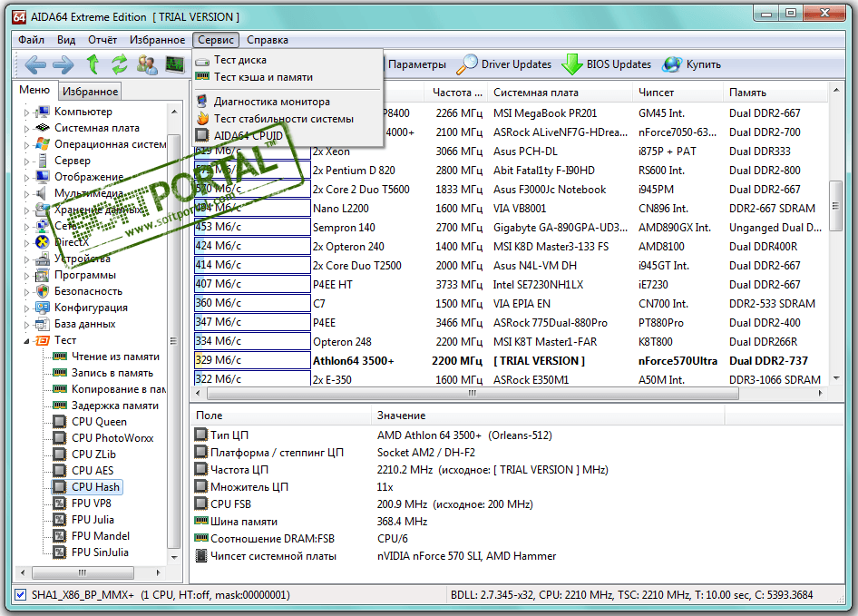Expand the Системная плата tree node

(26, 129)
